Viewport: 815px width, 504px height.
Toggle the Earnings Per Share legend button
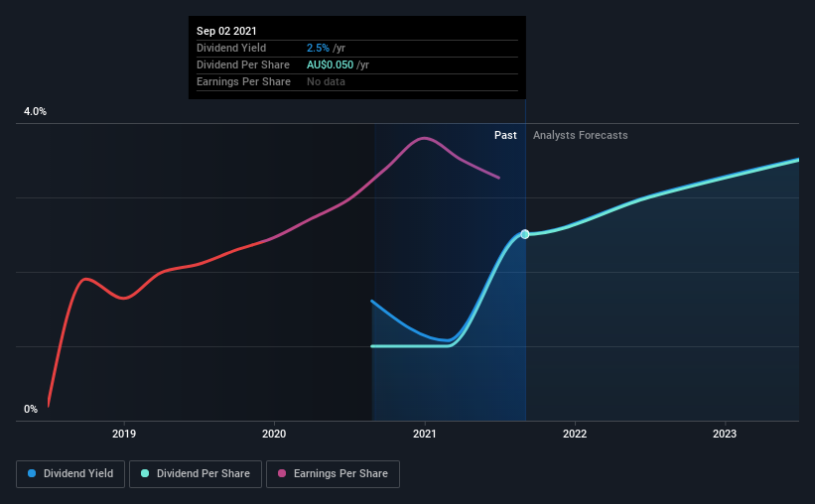333,474
